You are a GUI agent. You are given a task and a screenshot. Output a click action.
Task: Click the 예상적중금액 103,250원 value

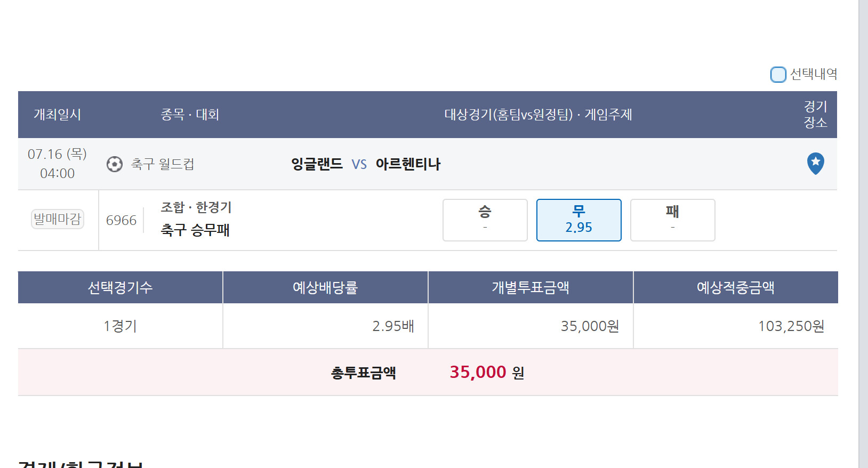791,326
